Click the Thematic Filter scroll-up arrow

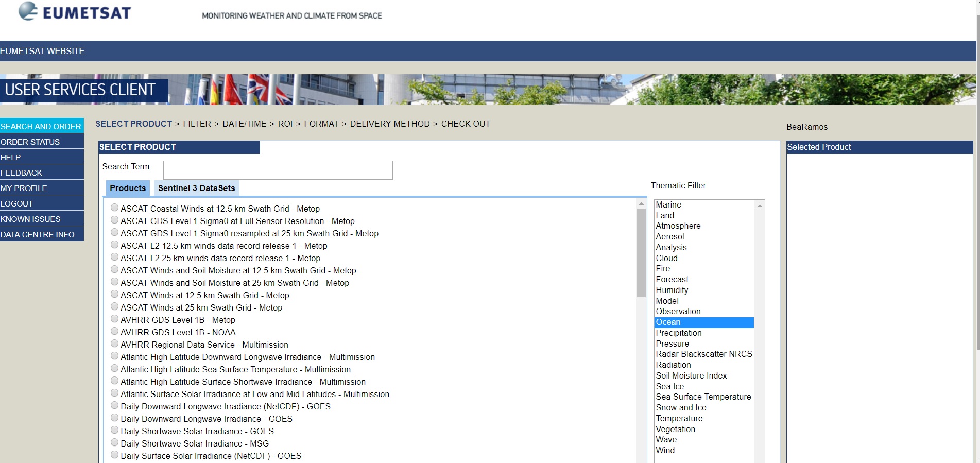[x=760, y=205]
